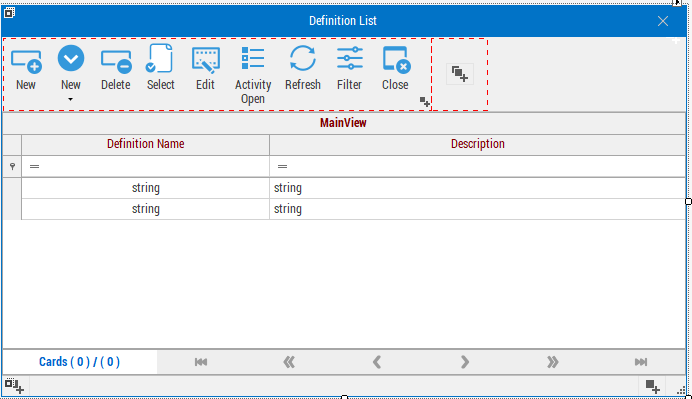Select the MainView band header
This screenshot has height=399, width=692.
point(343,123)
